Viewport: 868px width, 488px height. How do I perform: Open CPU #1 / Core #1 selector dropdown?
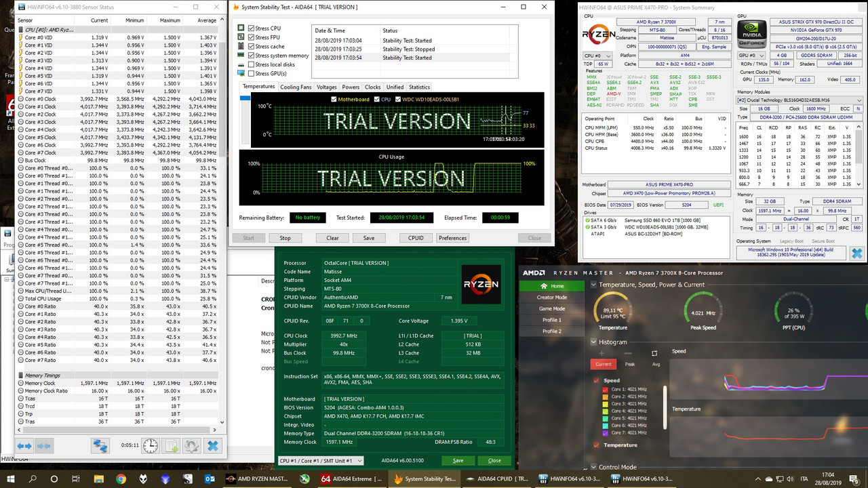[x=321, y=460]
